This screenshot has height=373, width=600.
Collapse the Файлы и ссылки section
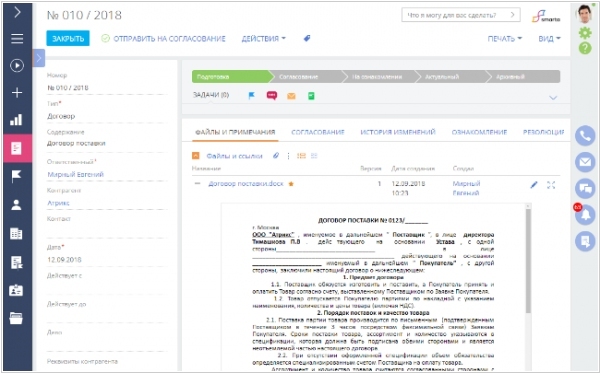[x=196, y=156]
